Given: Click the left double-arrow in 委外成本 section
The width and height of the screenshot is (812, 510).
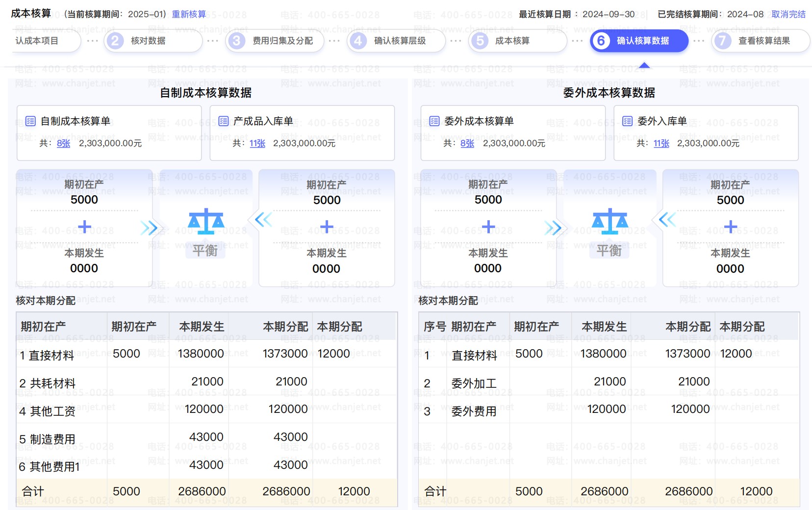Looking at the screenshot, I should click(668, 219).
